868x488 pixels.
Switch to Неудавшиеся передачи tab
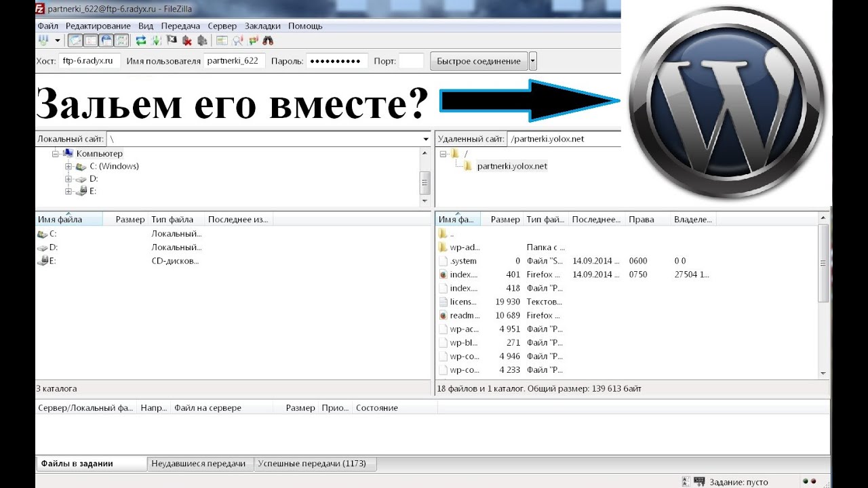pyautogui.click(x=199, y=464)
